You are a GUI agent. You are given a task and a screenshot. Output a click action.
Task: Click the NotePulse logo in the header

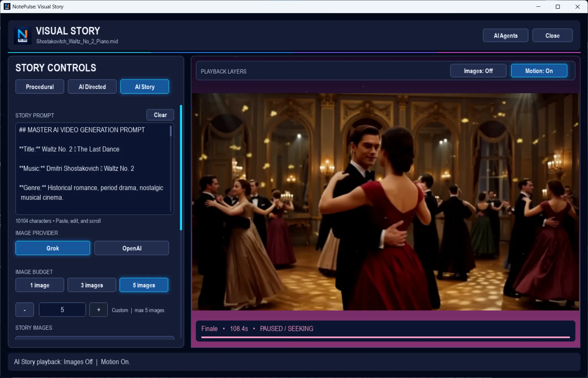coord(22,36)
